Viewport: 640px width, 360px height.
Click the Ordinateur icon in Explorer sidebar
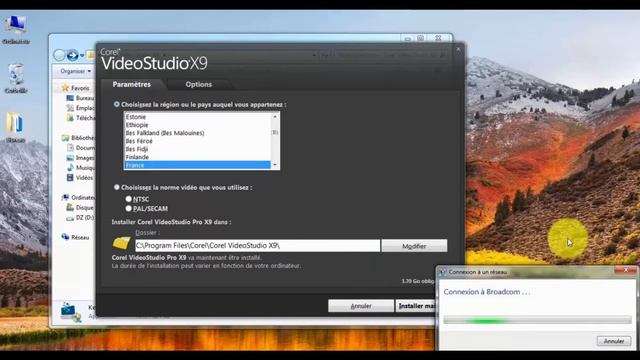tap(65, 198)
